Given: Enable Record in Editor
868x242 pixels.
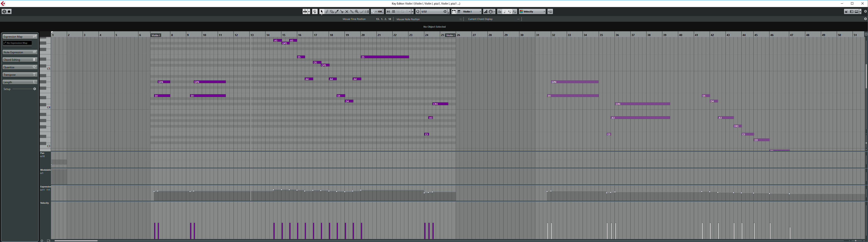Looking at the screenshot, I should point(9,11).
